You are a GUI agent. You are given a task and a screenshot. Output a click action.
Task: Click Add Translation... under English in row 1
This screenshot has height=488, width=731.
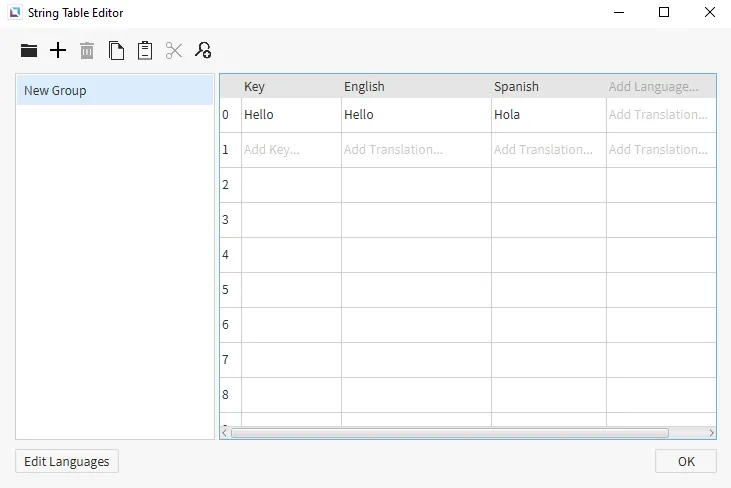415,150
